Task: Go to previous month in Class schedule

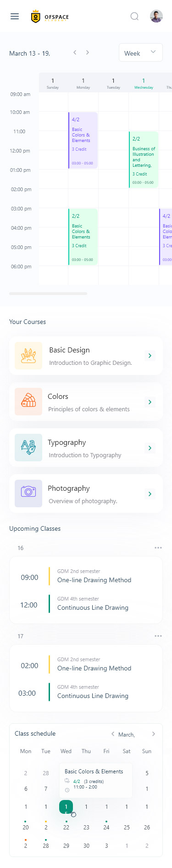Action: (x=113, y=734)
